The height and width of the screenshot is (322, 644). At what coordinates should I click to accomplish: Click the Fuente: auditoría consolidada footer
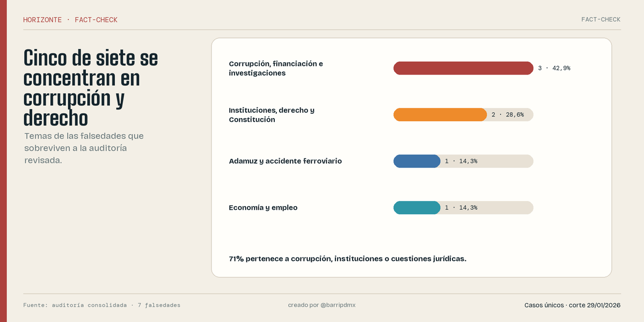[102, 305]
